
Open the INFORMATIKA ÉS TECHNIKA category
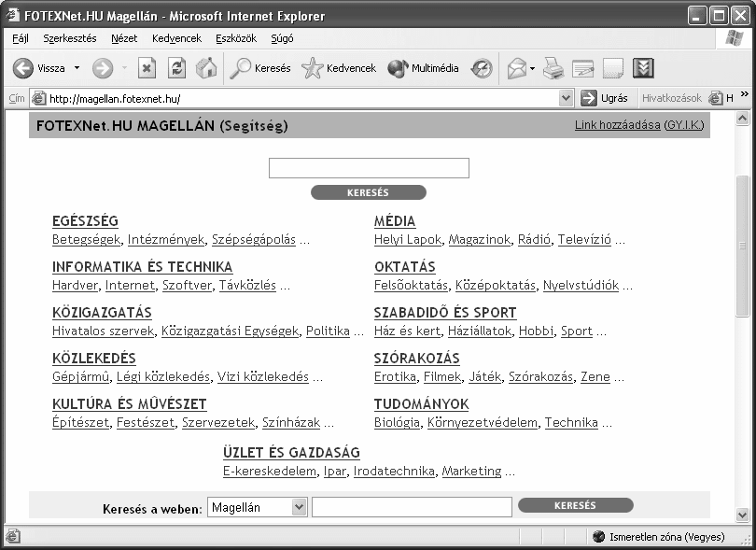click(x=142, y=267)
